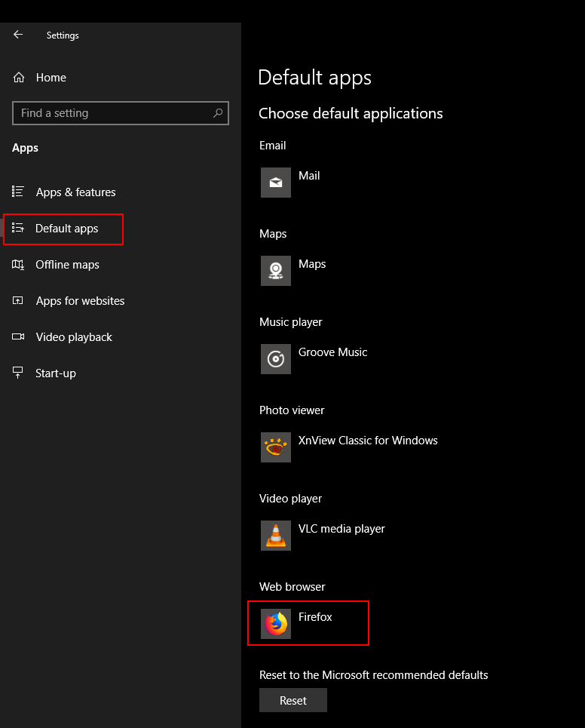585x728 pixels.
Task: Click the Video playback camera icon
Action: point(18,336)
